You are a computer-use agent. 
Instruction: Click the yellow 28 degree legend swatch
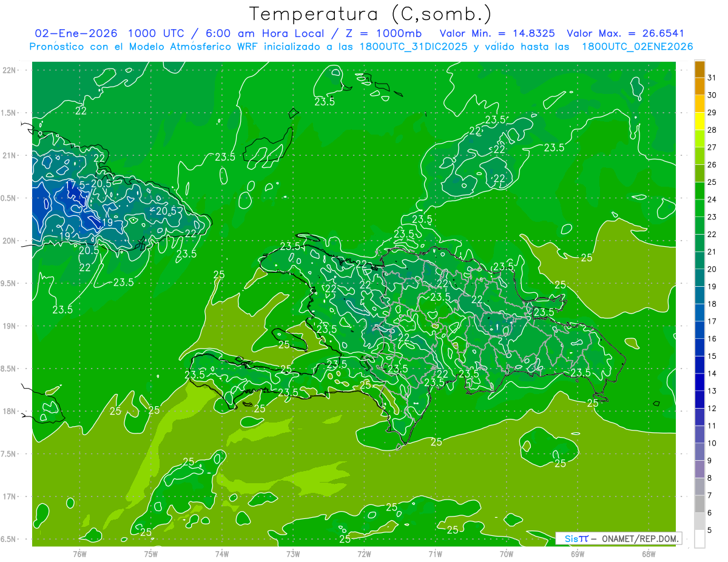[699, 121]
